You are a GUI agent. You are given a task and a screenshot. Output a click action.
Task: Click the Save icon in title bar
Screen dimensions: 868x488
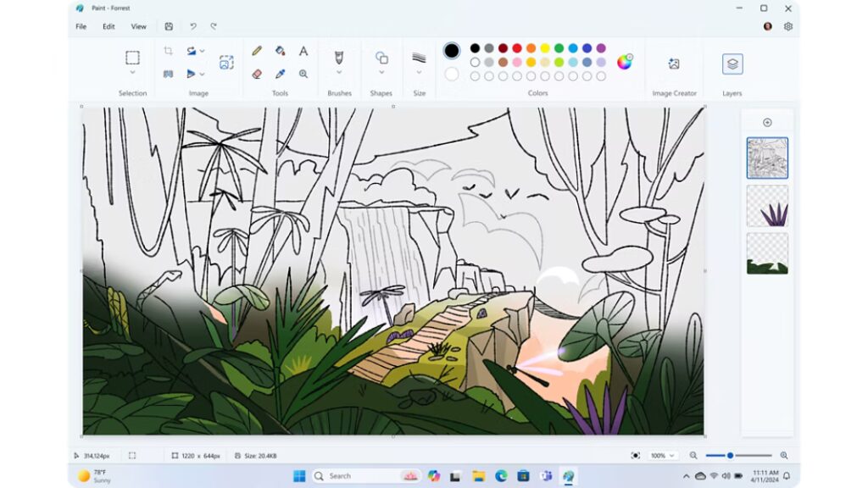[x=169, y=26]
